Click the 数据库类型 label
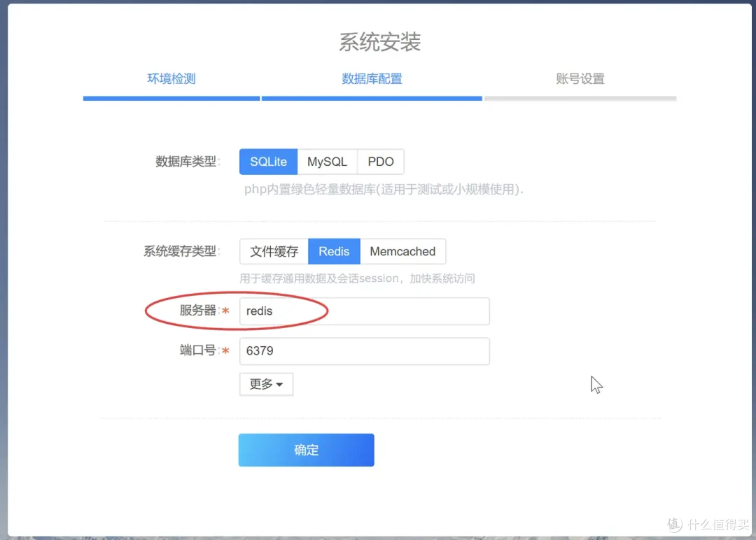 click(188, 162)
